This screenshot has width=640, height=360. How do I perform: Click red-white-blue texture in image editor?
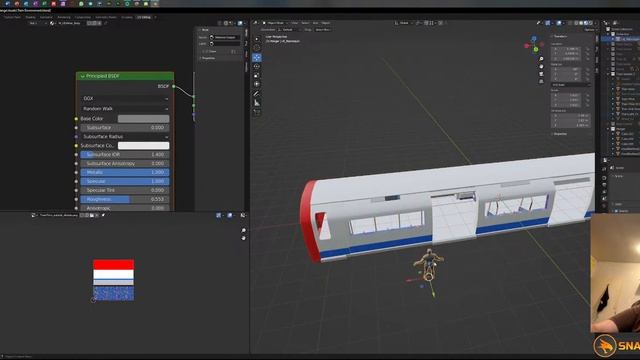point(113,280)
